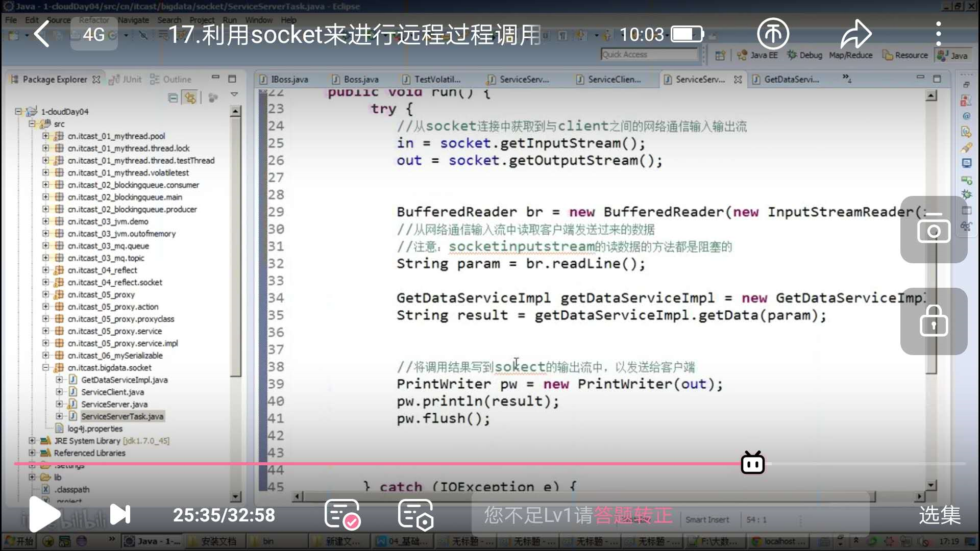
Task: Open the Project menu
Action: pos(202,20)
